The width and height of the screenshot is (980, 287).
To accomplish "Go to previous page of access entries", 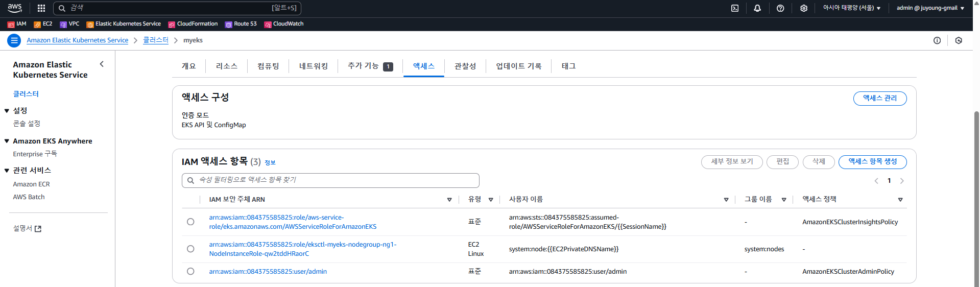I will [x=876, y=181].
